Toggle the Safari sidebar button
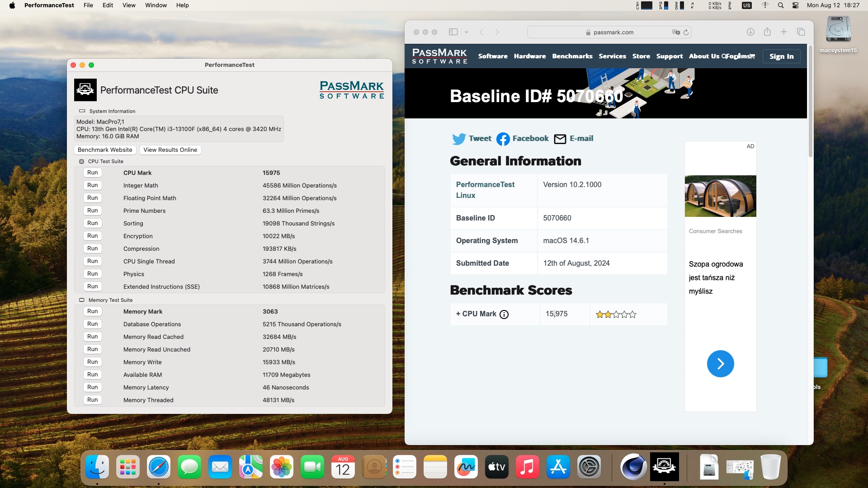The image size is (868, 488). click(453, 32)
